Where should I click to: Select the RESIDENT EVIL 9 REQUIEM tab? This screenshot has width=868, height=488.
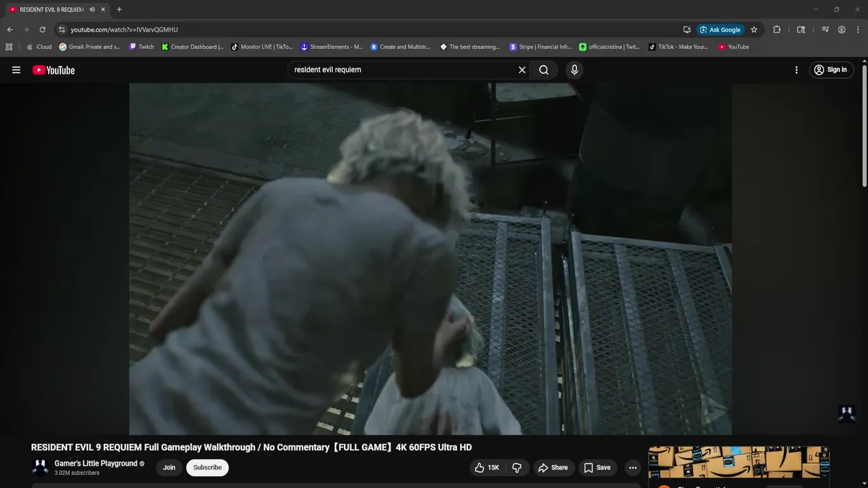click(52, 9)
